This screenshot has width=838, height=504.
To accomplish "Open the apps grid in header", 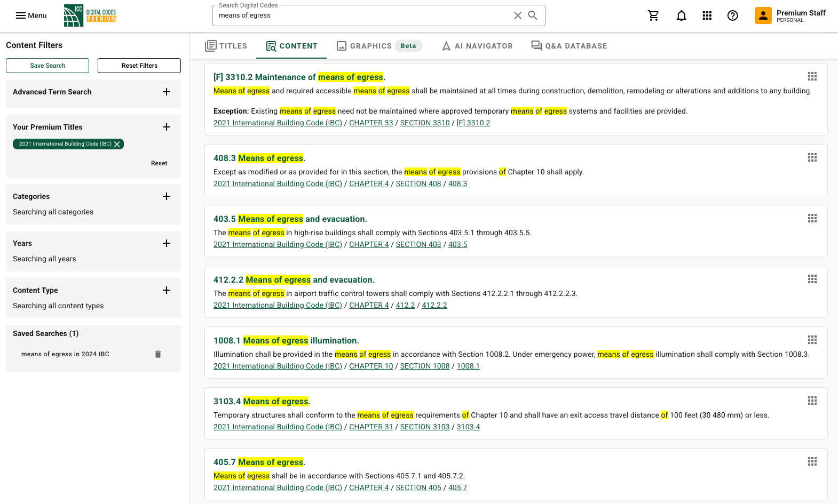I will click(x=707, y=15).
